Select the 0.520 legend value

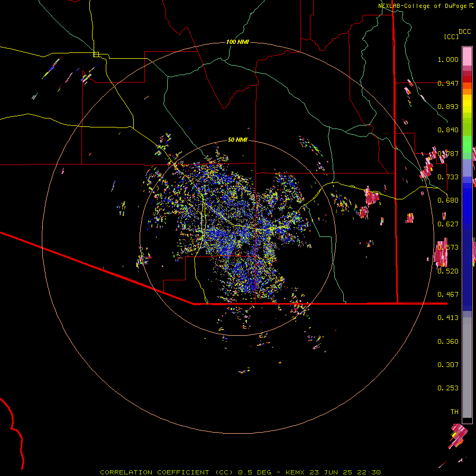(x=448, y=271)
